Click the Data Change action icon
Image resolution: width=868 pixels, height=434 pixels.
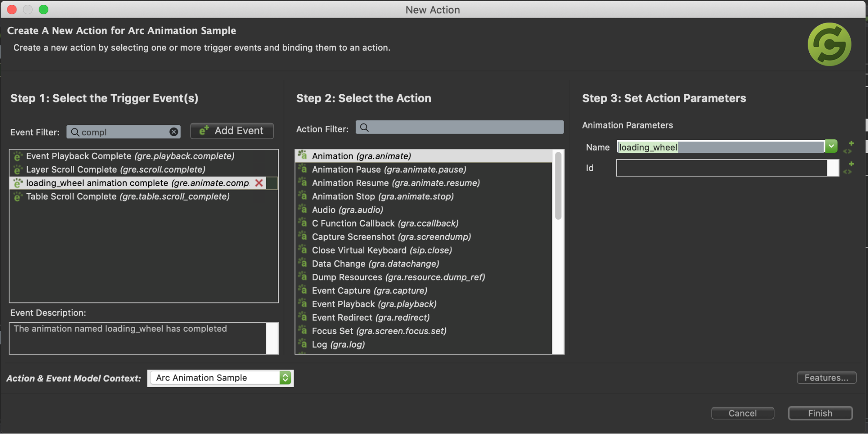303,263
